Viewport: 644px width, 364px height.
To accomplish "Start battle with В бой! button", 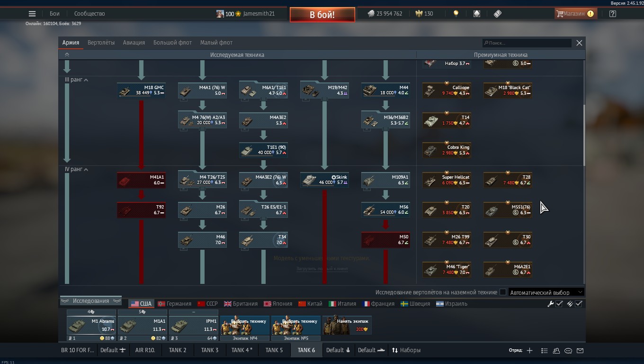I will 322,15.
